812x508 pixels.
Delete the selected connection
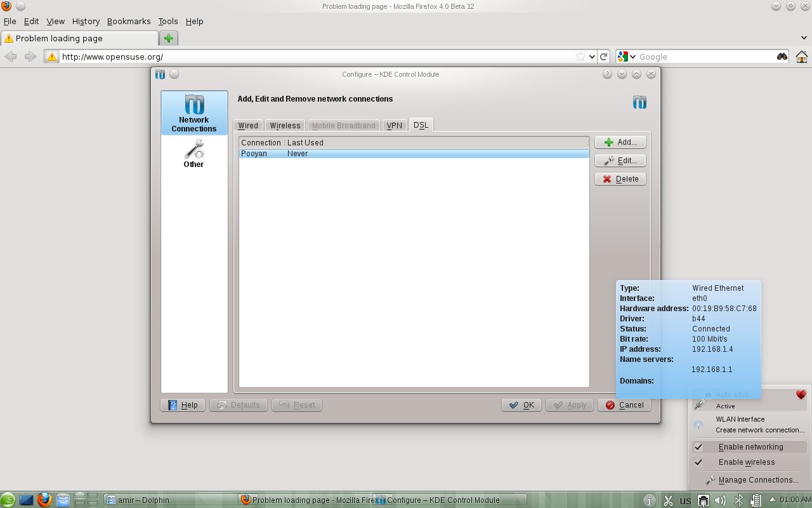click(620, 179)
